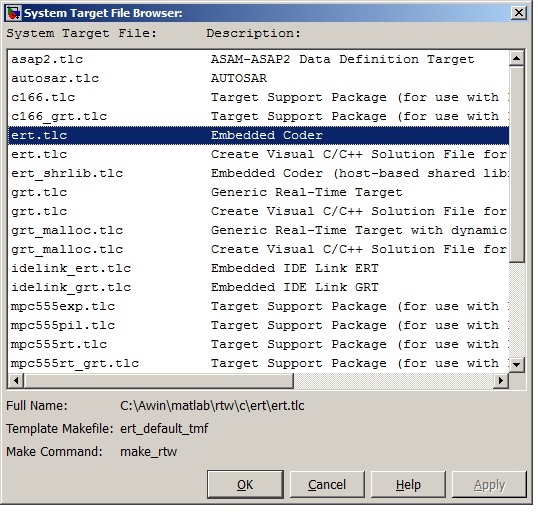Screen dimensions: 538x512
Task: Select ert.tlc Create Visual C/C++ Solution row
Action: 258,154
